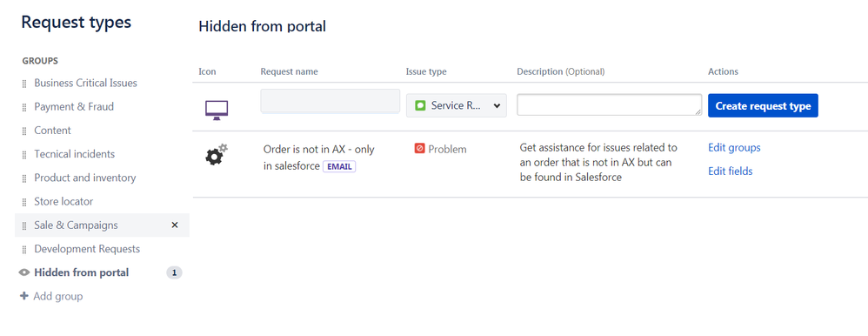Open the Tecnical incidents group
This screenshot has height=336, width=868.
(x=75, y=154)
